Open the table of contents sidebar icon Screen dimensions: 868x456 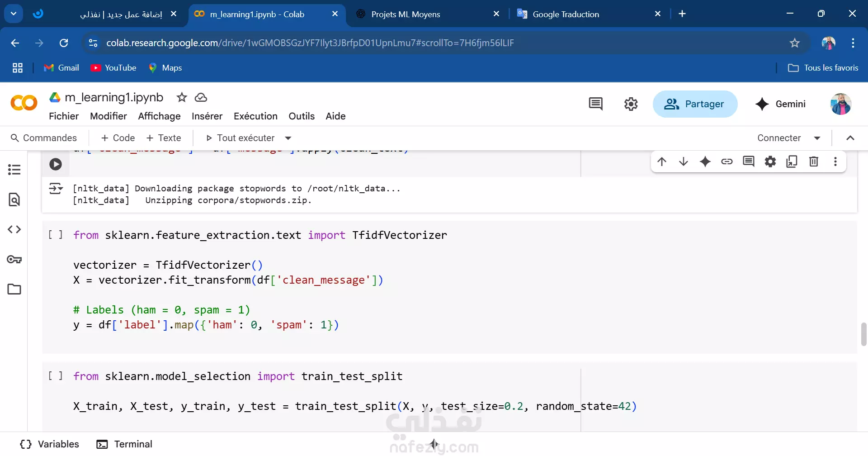point(14,170)
